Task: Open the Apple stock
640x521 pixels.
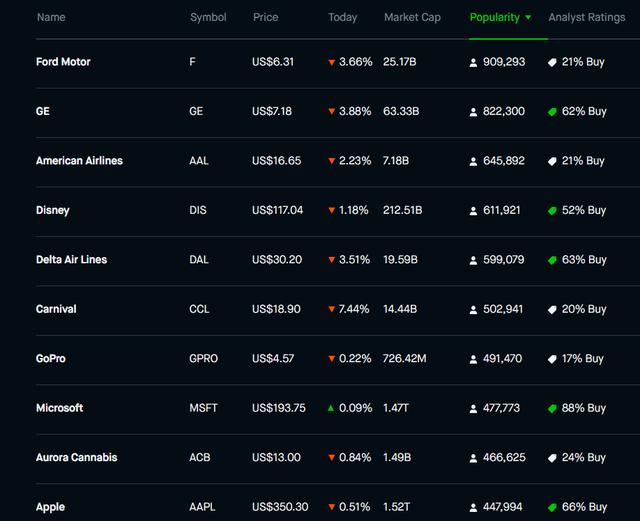Action: 50,507
